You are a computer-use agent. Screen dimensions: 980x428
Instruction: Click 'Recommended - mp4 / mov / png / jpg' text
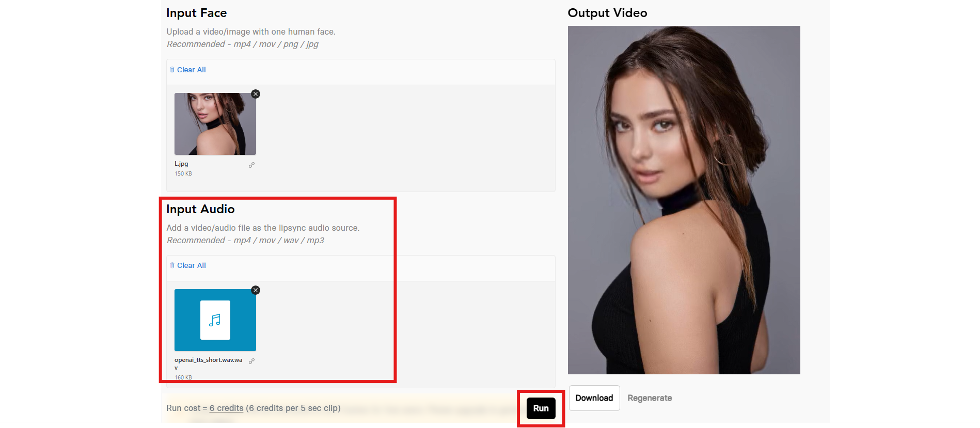(x=243, y=44)
